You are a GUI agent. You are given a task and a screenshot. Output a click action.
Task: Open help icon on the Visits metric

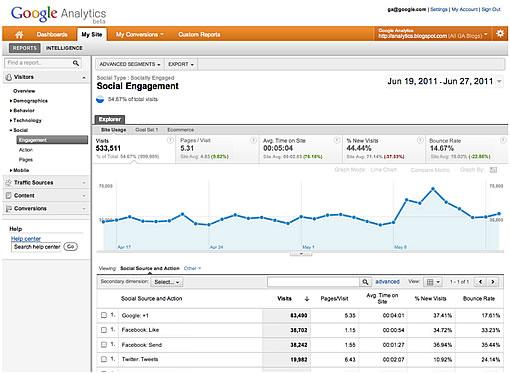[x=170, y=140]
